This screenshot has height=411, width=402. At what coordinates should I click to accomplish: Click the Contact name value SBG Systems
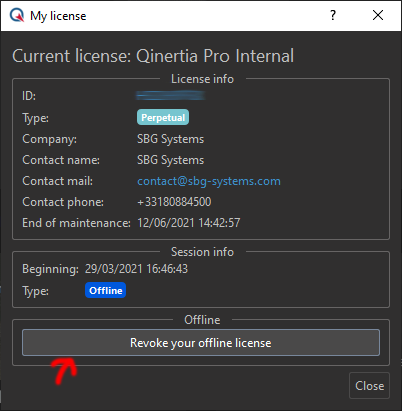170,160
